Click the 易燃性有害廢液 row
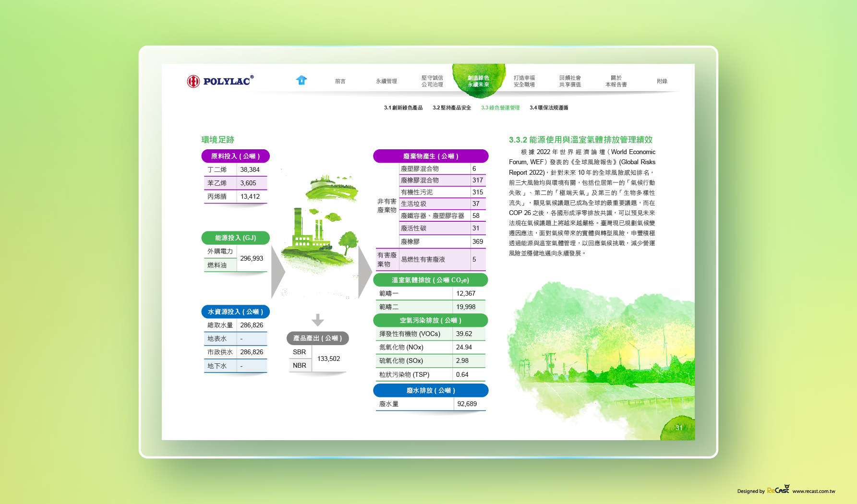 pyautogui.click(x=442, y=259)
